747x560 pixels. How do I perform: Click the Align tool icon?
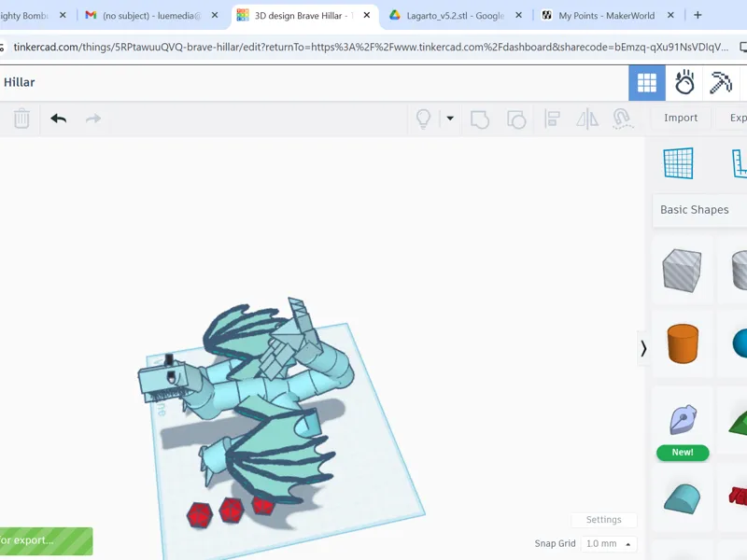[552, 119]
